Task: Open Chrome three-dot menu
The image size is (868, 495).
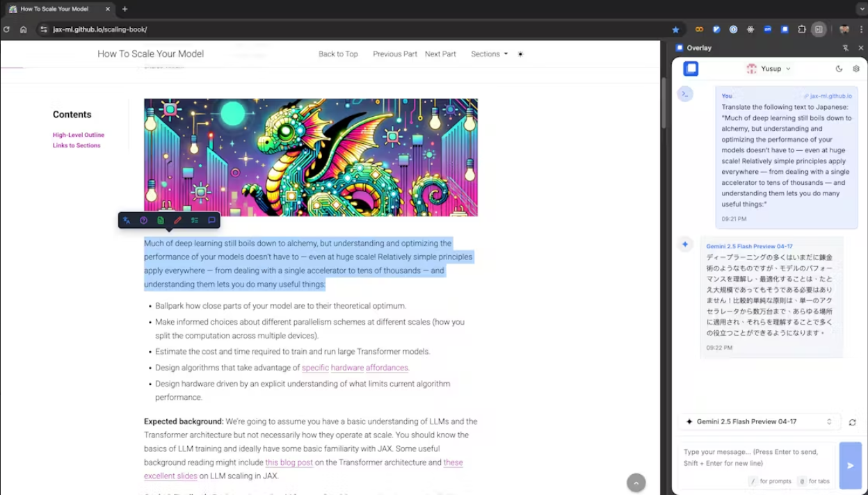Action: [861, 30]
